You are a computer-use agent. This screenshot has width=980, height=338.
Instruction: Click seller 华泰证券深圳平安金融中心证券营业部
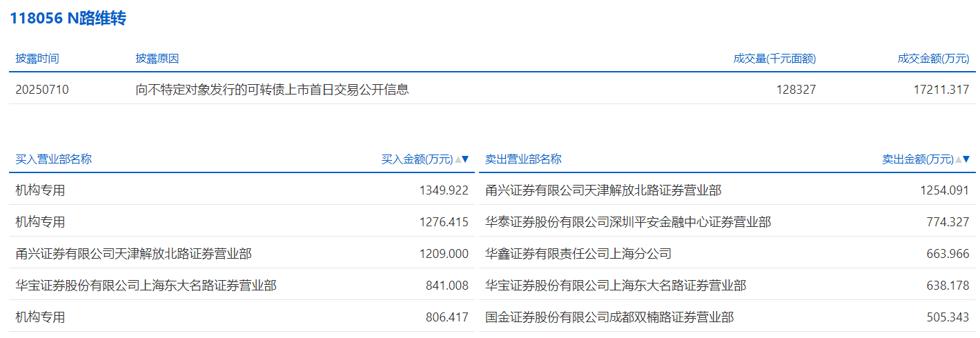(628, 221)
